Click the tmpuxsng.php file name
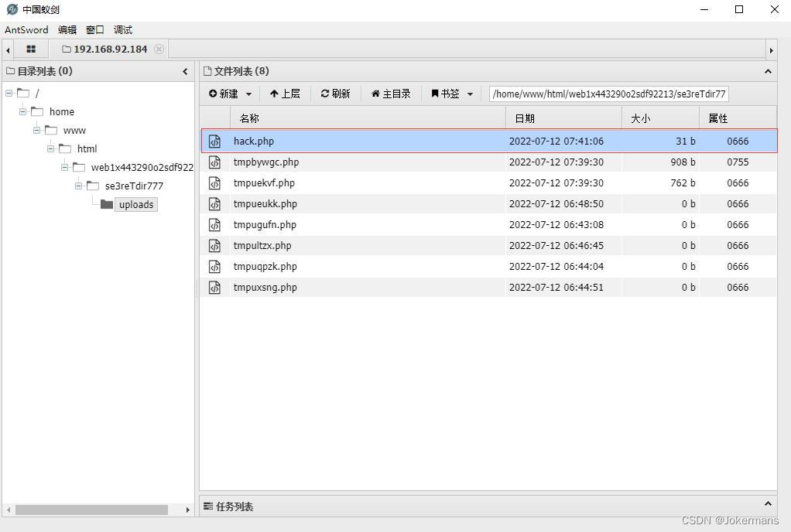 (265, 288)
